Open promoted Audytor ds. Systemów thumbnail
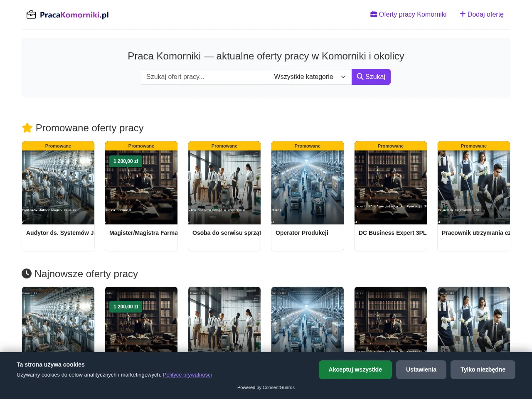The width and height of the screenshot is (532, 399). tap(58, 187)
